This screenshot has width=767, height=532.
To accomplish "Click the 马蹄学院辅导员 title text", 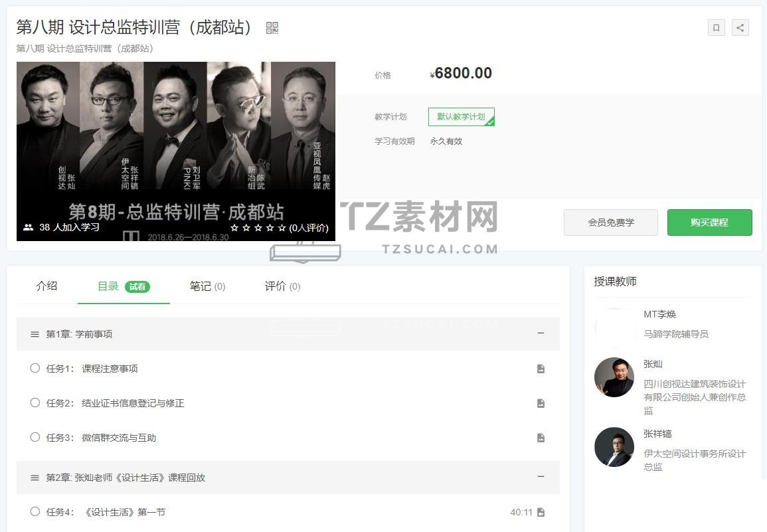I will [676, 334].
